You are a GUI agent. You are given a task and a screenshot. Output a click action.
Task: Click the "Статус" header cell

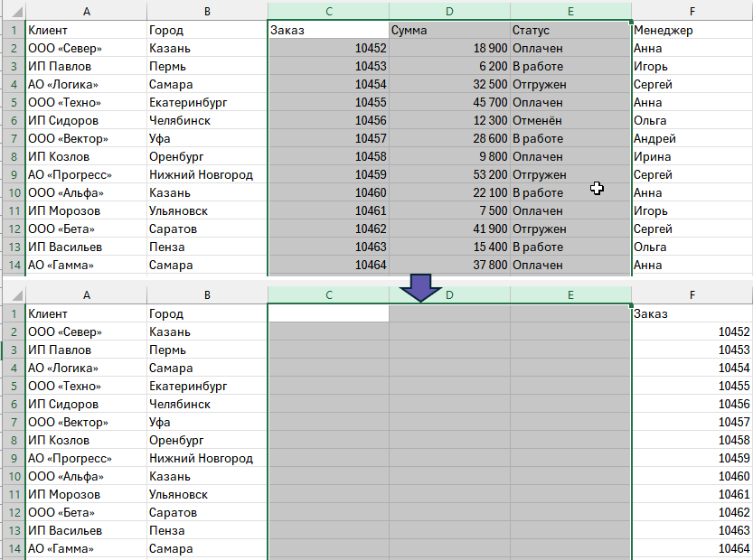570,30
